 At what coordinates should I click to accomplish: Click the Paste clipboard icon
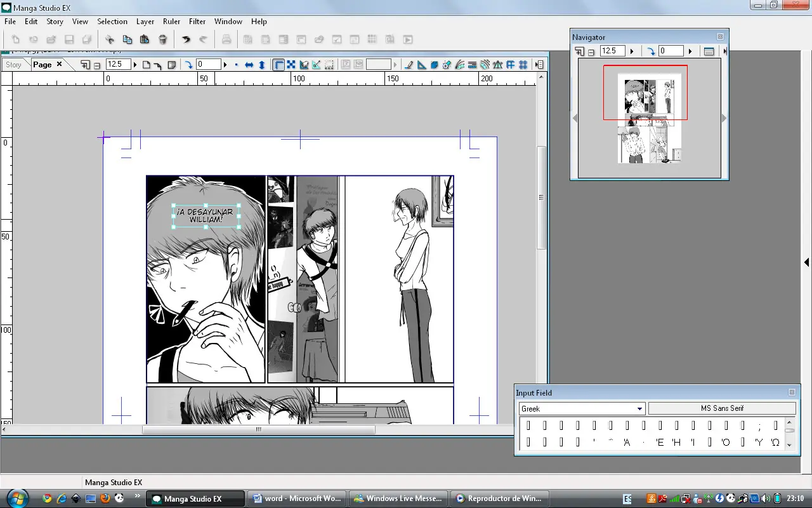(x=145, y=39)
